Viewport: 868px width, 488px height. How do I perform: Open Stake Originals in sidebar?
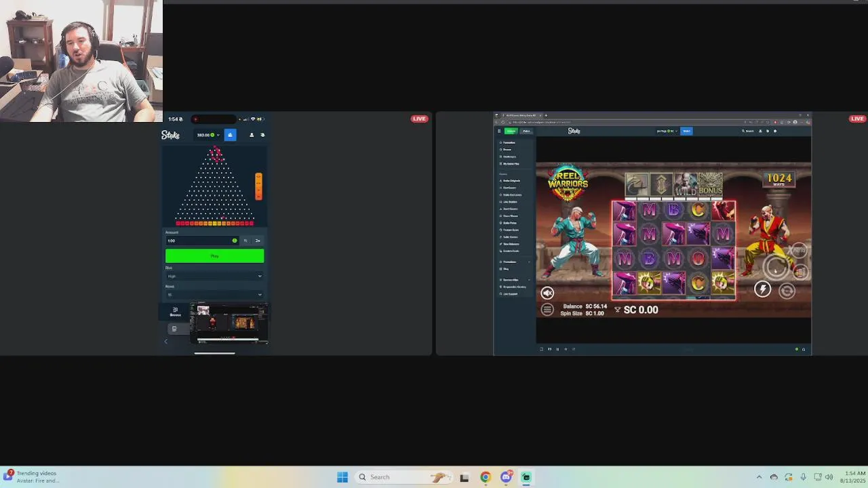(511, 180)
